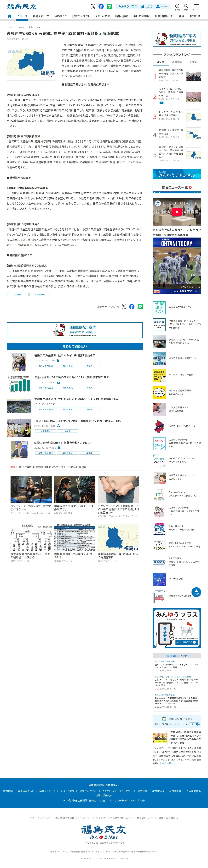Open article 福島県の漁業復興、他県沖カキ
Screen dimensions: 208x868
point(64,355)
